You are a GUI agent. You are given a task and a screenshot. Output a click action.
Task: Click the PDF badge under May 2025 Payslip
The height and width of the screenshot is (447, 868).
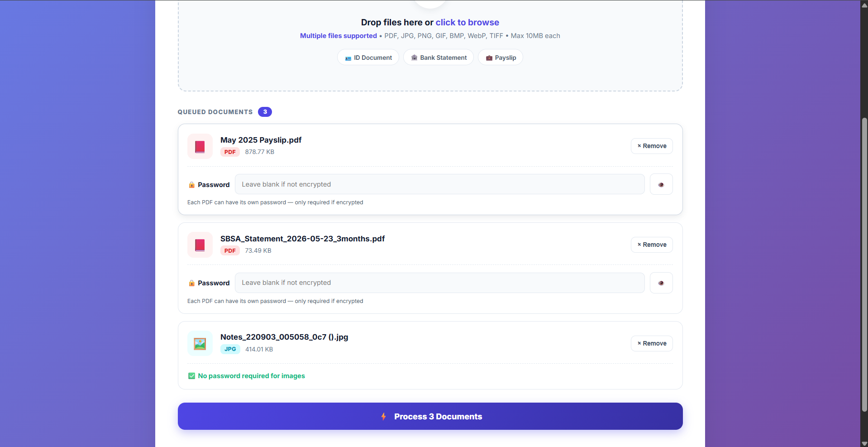pyautogui.click(x=230, y=152)
